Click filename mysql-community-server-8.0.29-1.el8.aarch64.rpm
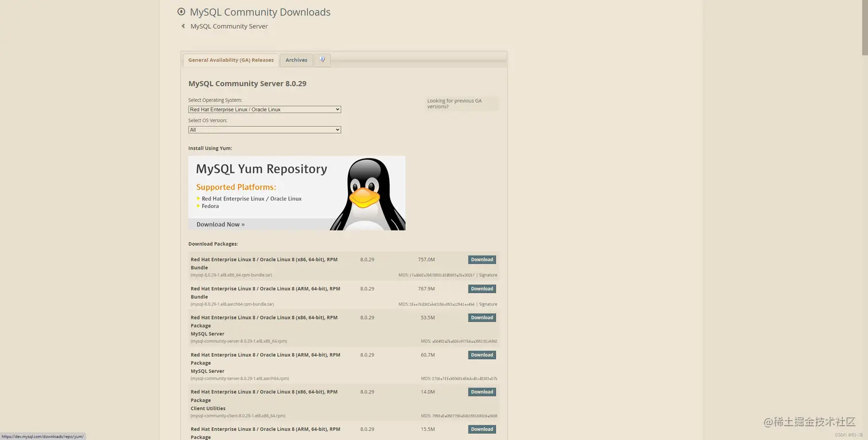Screen dimensions: 868x440 (x=240, y=379)
